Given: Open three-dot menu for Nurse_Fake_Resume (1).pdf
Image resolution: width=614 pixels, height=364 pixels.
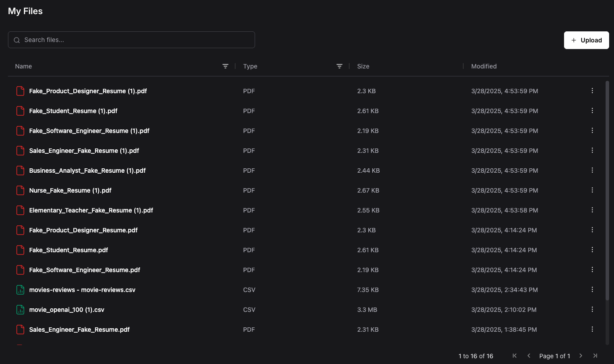Looking at the screenshot, I should tap(592, 190).
